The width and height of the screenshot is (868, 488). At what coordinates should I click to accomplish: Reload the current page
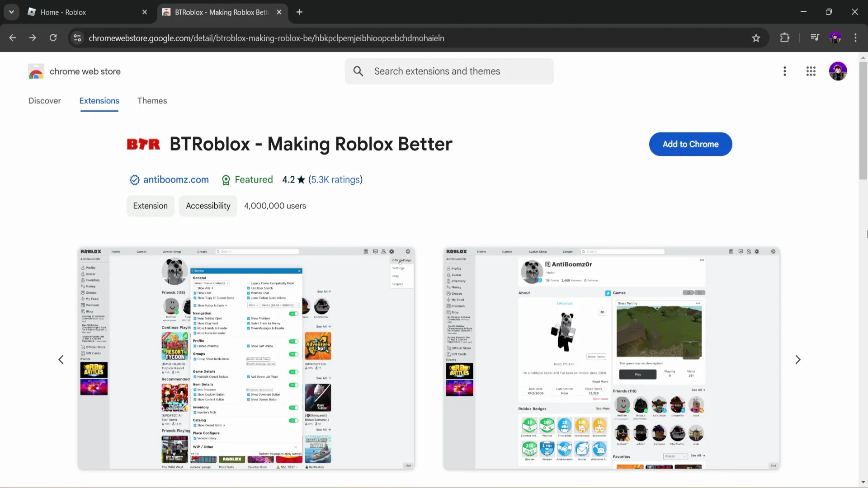[x=53, y=38]
